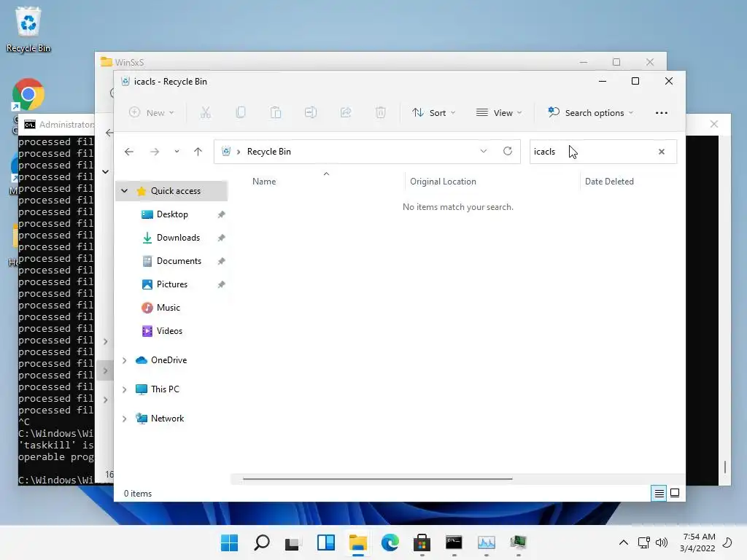Go back using the Back arrow
Image resolution: width=747 pixels, height=560 pixels.
(129, 152)
